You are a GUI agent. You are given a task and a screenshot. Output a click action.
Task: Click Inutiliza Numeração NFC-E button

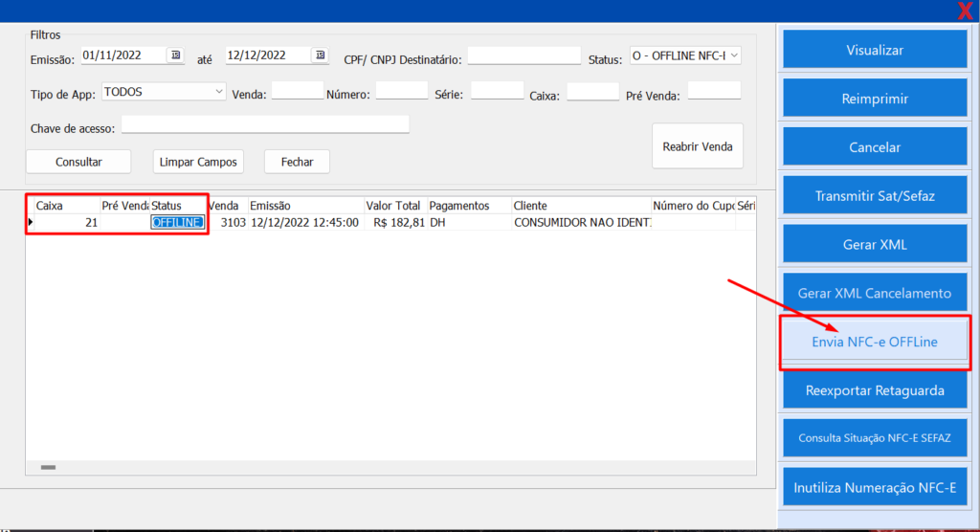pos(875,488)
